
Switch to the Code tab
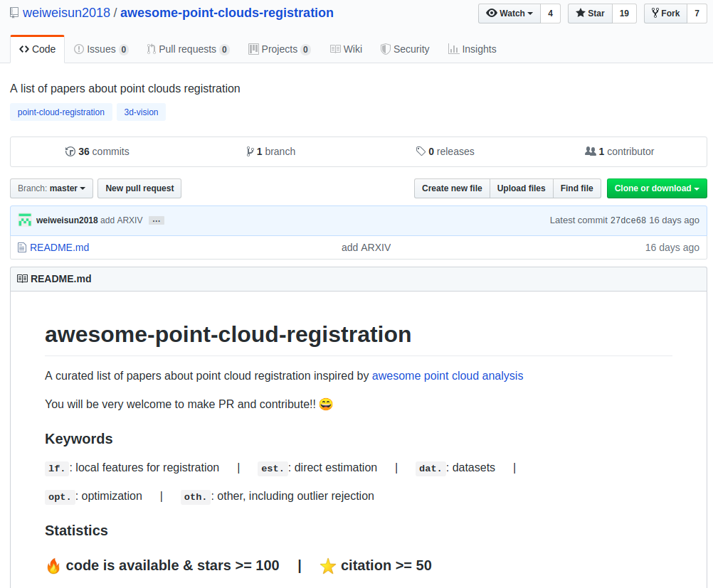pyautogui.click(x=37, y=49)
